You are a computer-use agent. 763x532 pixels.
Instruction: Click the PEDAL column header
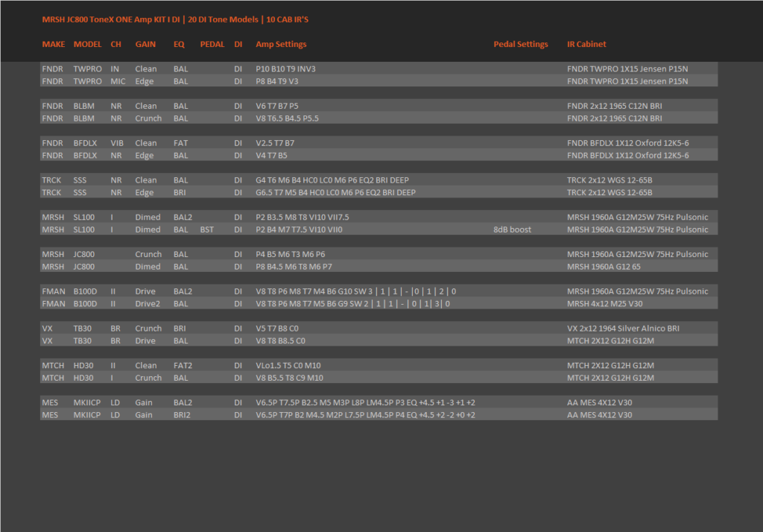[212, 44]
